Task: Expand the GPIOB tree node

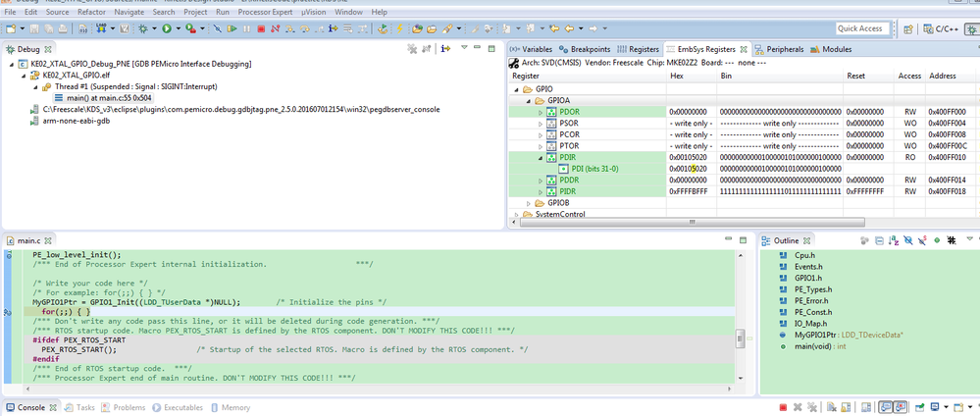Action: (528, 203)
